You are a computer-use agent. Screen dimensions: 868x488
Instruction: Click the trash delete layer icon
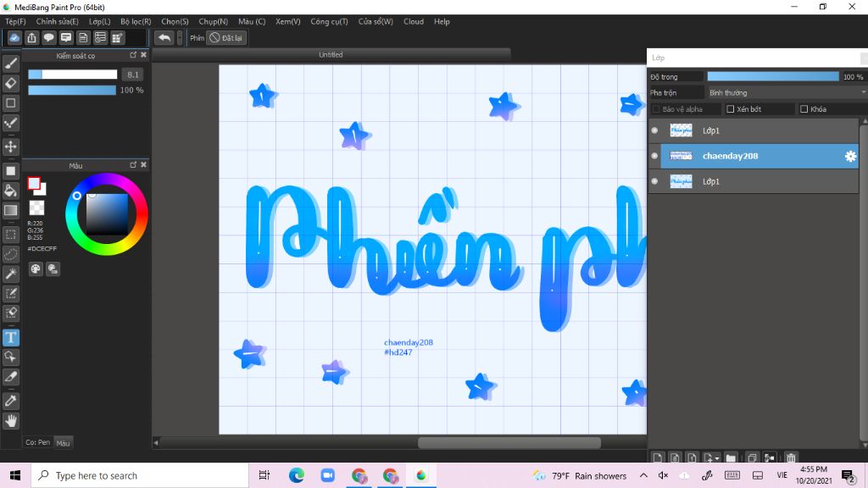tap(791, 458)
